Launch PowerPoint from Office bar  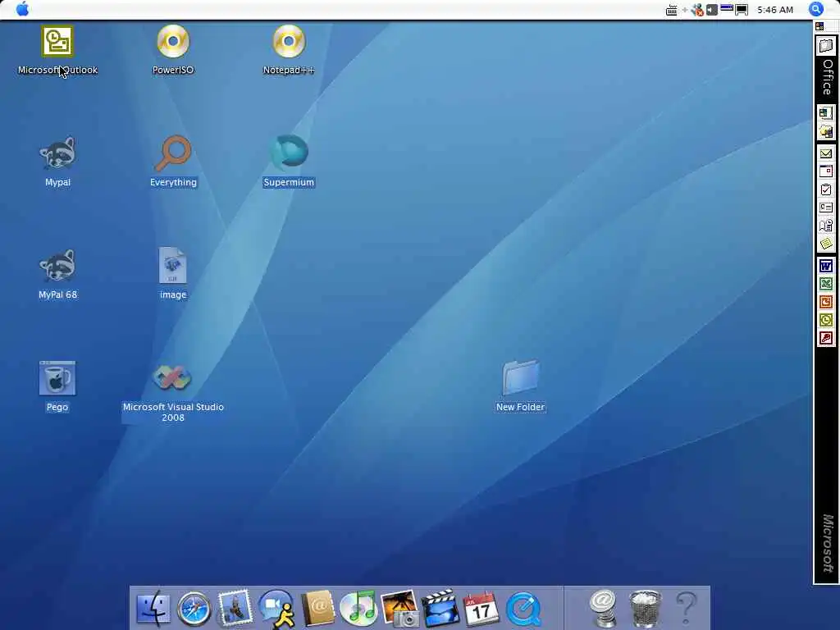click(825, 302)
